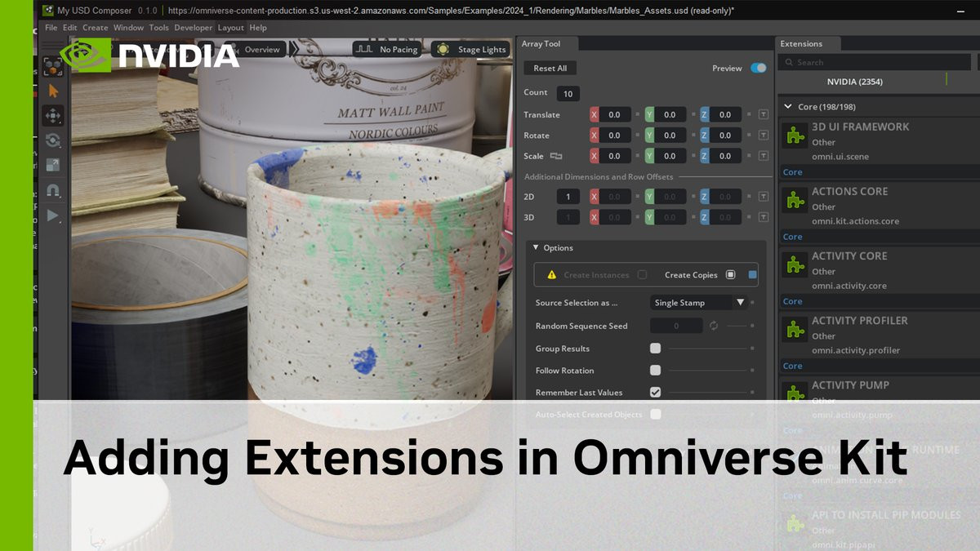The height and width of the screenshot is (551, 980).
Task: Open the Developer menu
Action: click(x=194, y=28)
